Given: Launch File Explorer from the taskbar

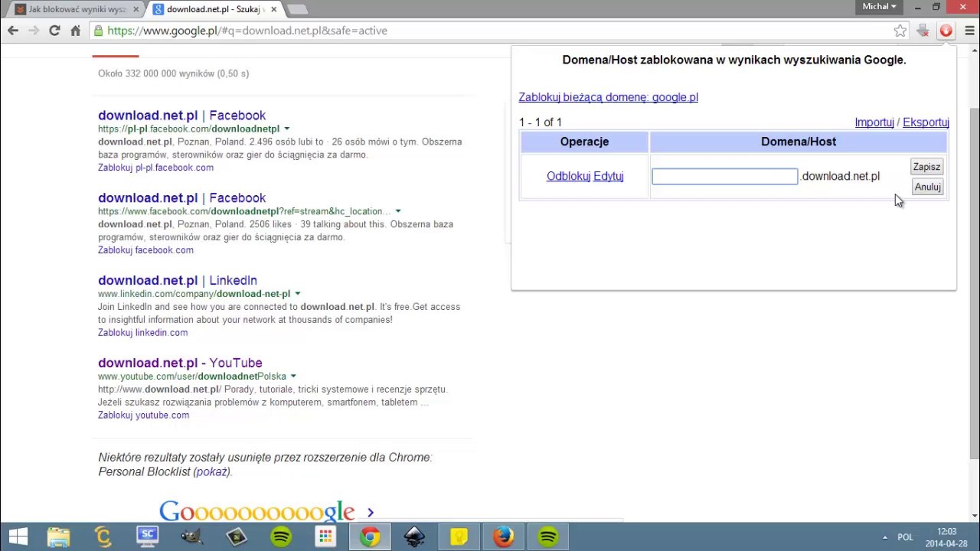Looking at the screenshot, I should point(58,536).
